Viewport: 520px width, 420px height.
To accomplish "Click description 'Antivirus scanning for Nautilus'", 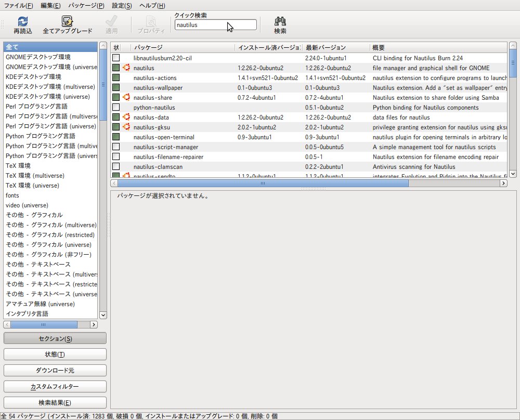I will click(414, 167).
